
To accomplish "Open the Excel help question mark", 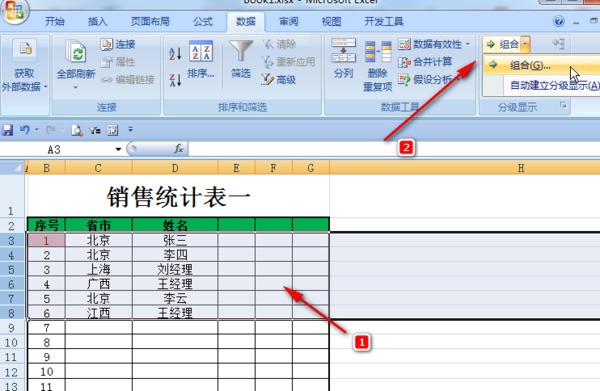I will pos(559,21).
